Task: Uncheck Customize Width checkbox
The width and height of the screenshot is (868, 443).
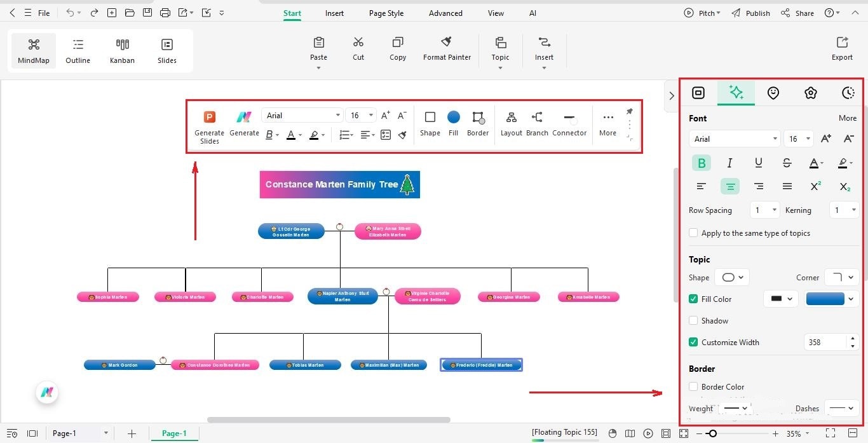Action: click(x=693, y=342)
